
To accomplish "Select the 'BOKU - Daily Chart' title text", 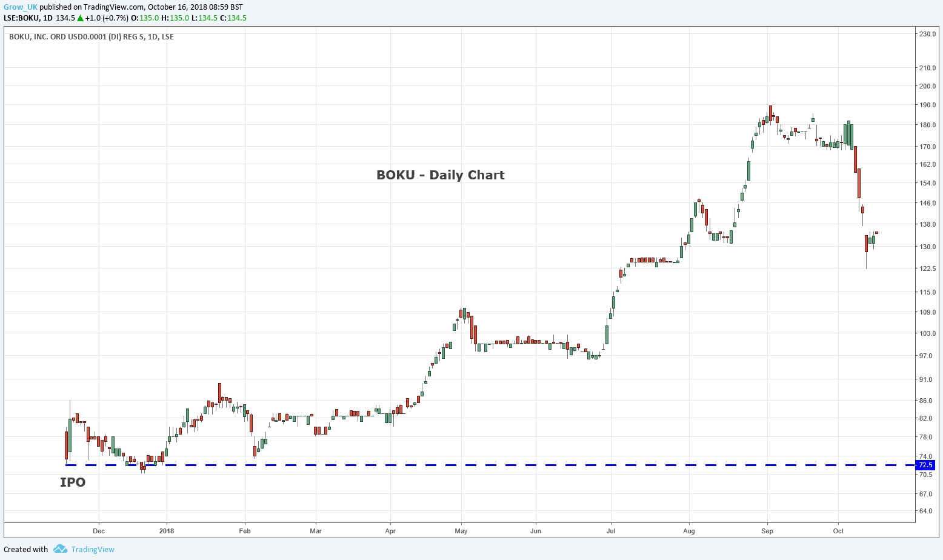I will click(441, 175).
